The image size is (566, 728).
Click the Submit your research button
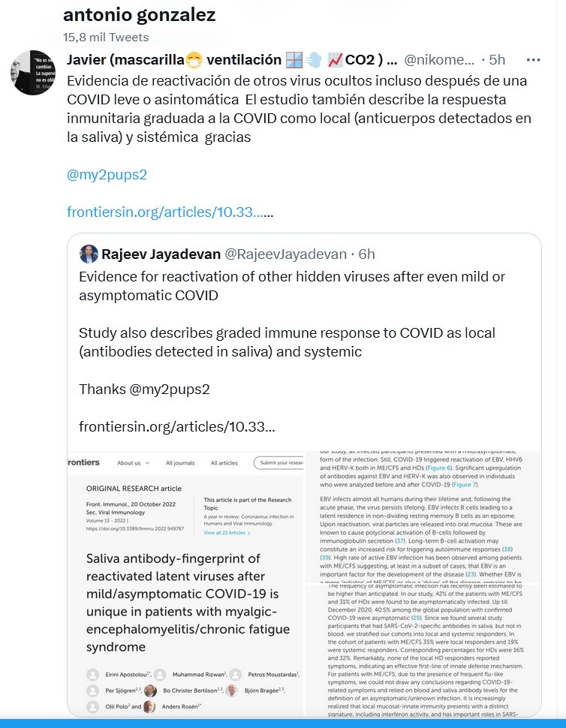279,463
